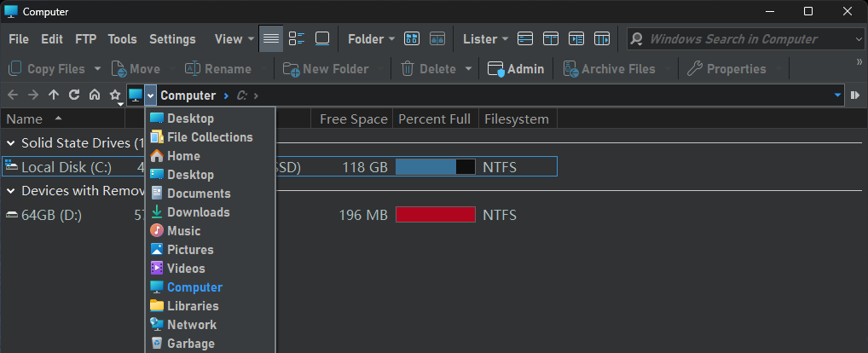Open Garbage from the dropdown list

(190, 344)
